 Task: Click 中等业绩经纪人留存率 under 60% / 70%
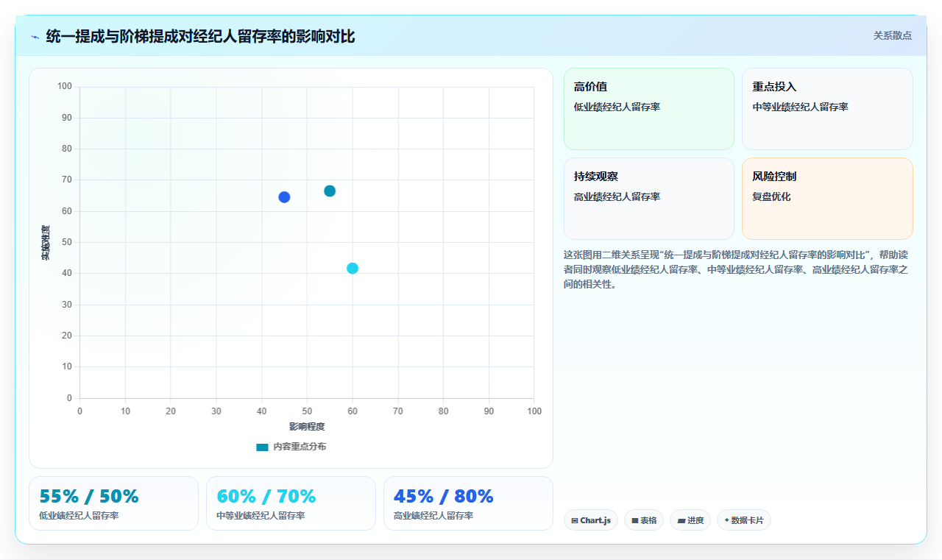point(261,516)
